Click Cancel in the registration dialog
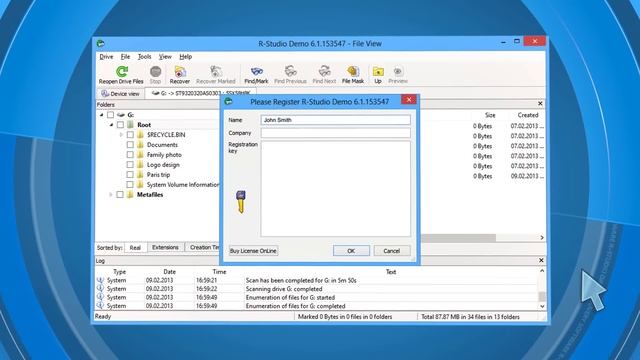 tap(392, 251)
